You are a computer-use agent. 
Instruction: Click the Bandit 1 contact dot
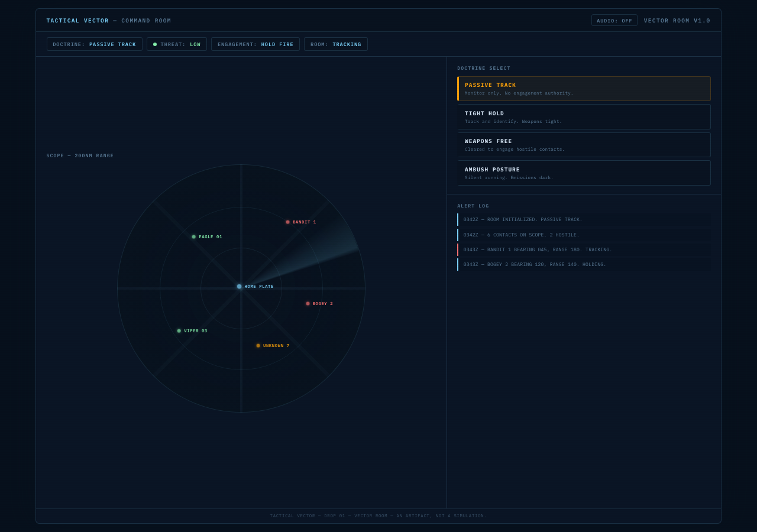(x=288, y=222)
